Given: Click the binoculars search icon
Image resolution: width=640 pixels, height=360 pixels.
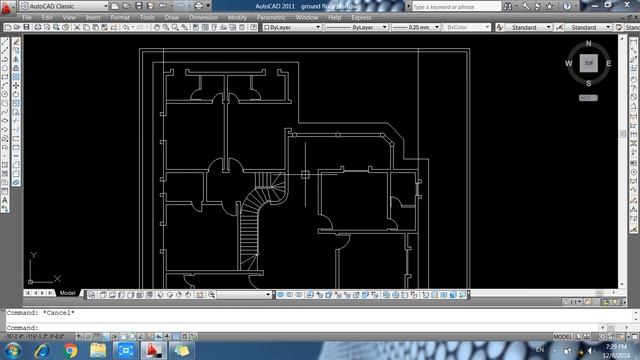Looking at the screenshot, I should click(508, 6).
